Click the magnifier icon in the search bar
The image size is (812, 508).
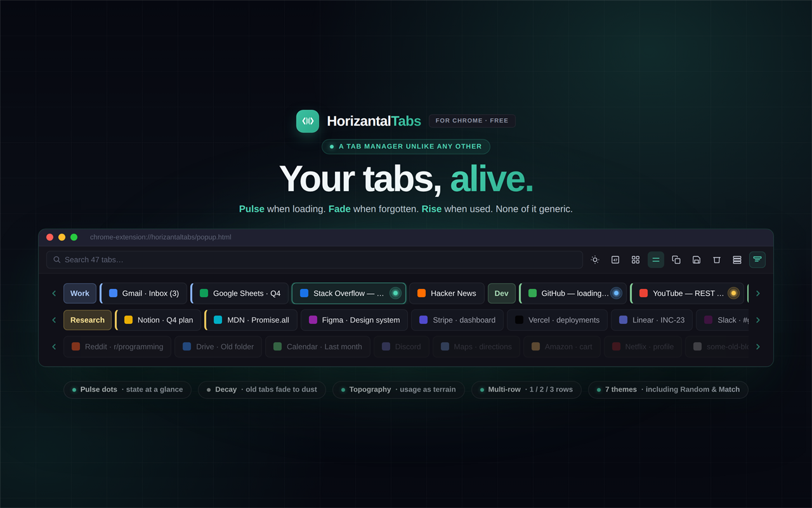[x=57, y=260]
